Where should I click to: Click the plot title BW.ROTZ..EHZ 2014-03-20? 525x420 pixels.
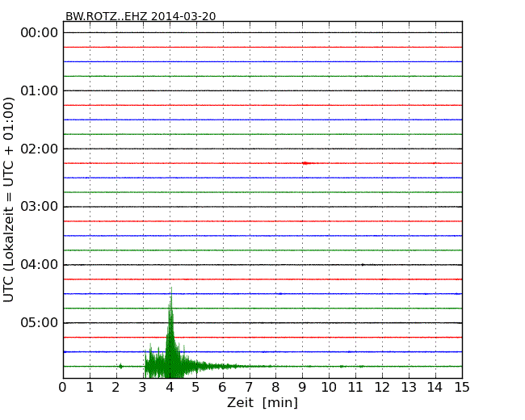pos(141,16)
